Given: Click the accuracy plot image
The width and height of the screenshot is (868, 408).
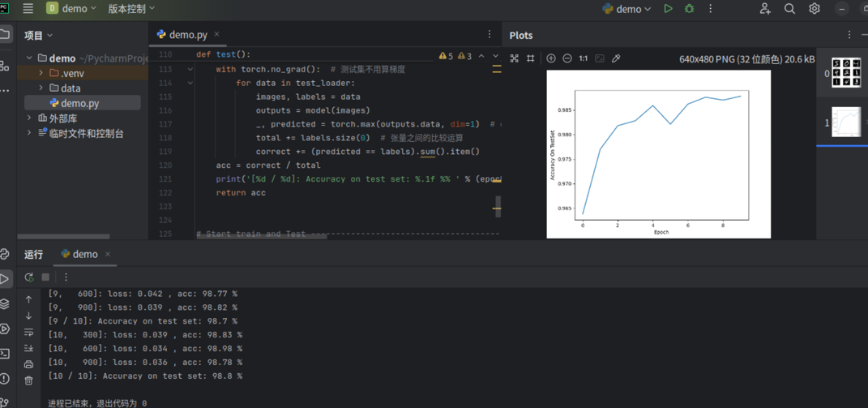Looking at the screenshot, I should point(659,154).
